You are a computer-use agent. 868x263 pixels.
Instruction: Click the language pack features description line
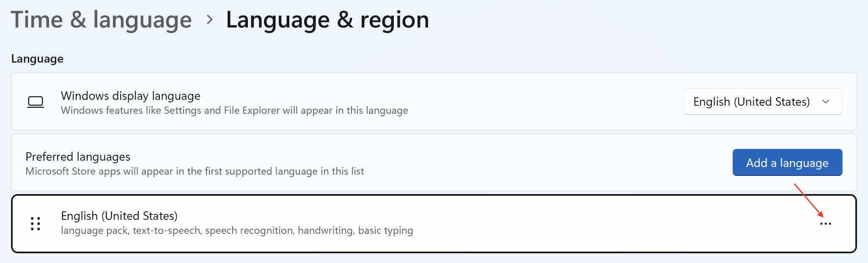237,230
